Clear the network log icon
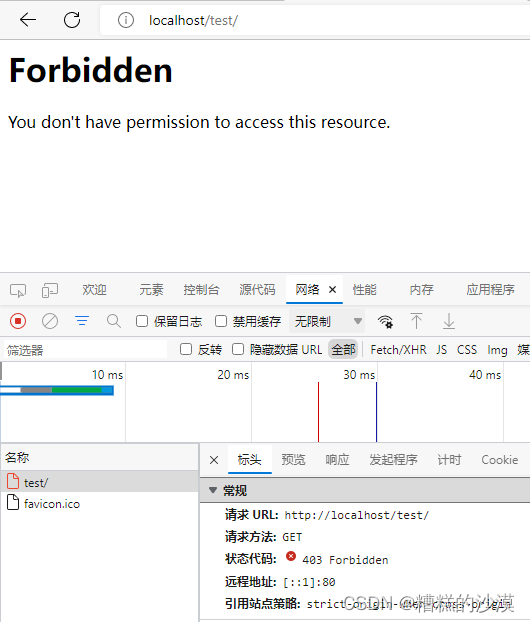 (50, 321)
